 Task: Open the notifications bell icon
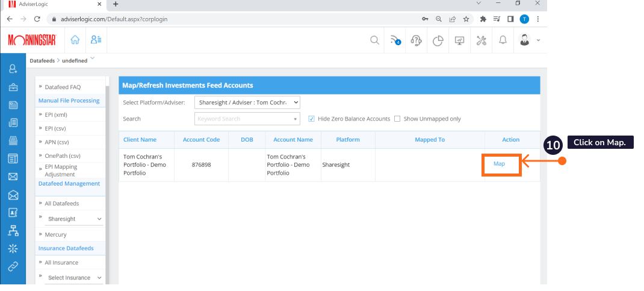[x=503, y=40]
